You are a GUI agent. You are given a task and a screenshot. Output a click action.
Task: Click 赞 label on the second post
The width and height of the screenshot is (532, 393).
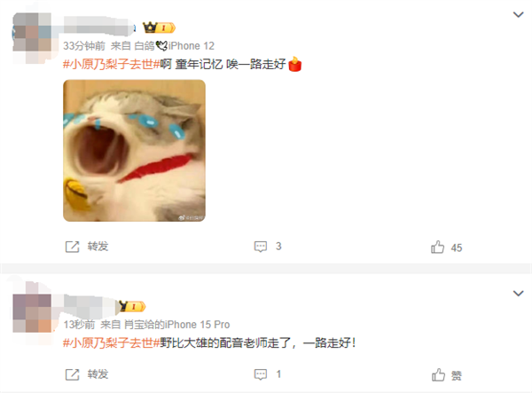pos(457,375)
